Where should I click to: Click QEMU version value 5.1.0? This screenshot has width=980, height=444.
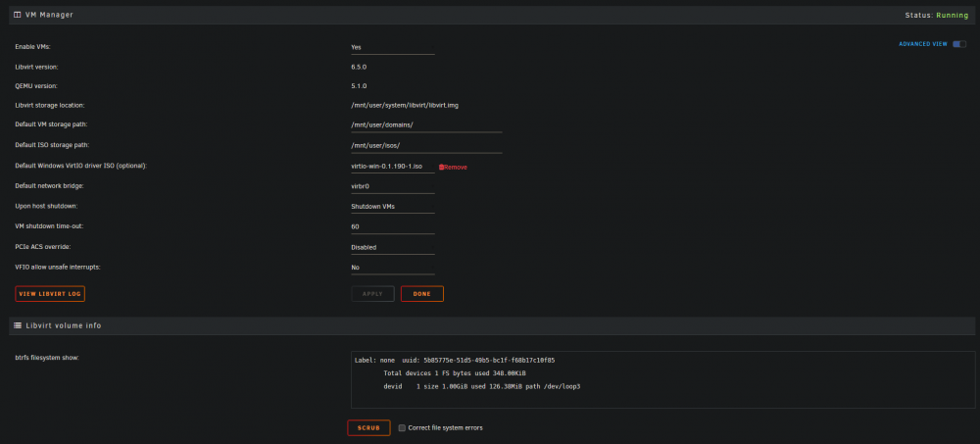(359, 85)
